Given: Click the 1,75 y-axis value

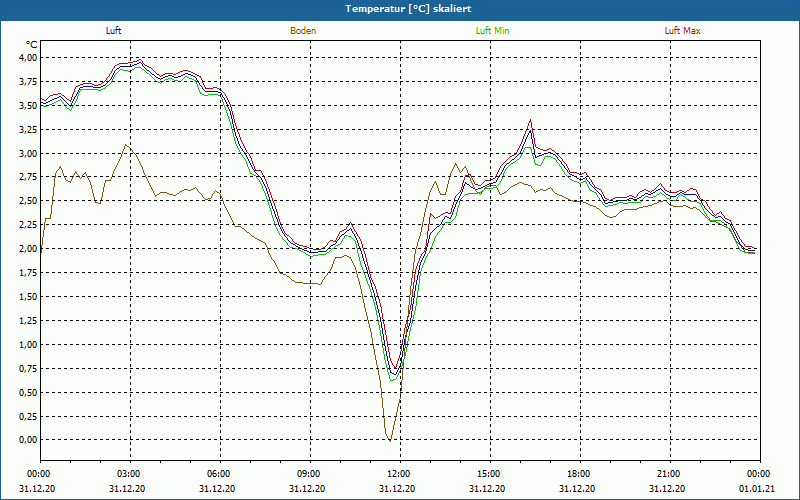Looking at the screenshot, I should [29, 273].
